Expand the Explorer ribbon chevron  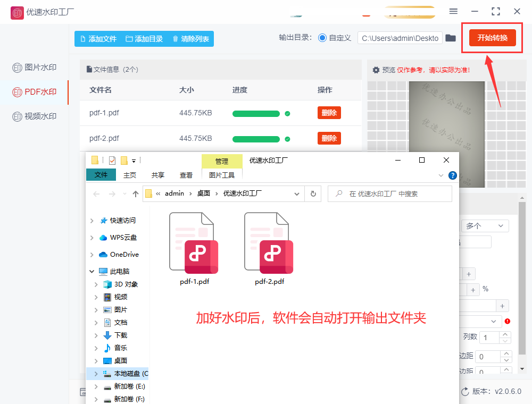[x=440, y=175]
